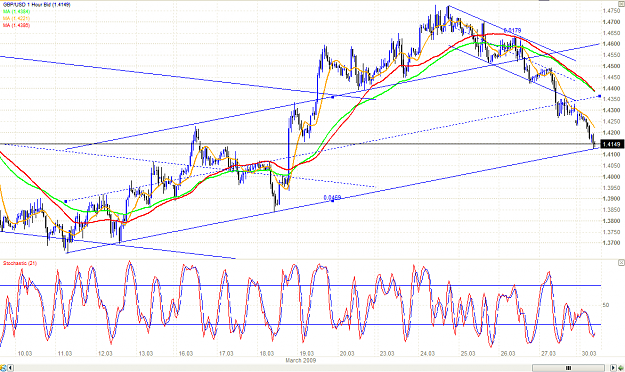Click the 1.4750 price axis label

pyautogui.click(x=612, y=11)
